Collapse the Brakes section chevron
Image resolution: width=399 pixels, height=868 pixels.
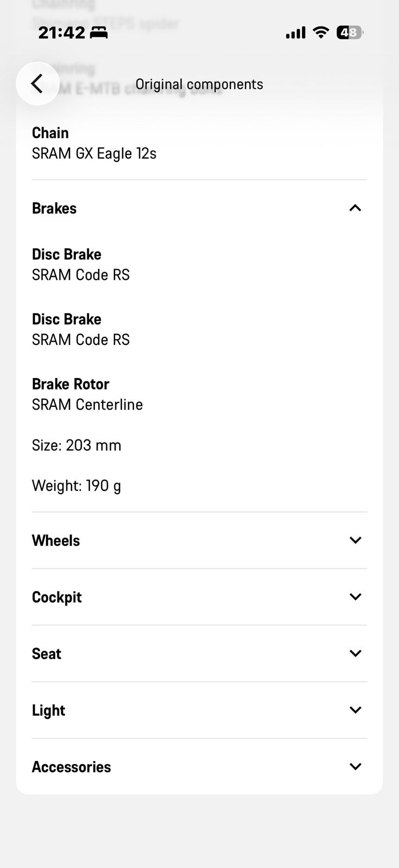click(355, 208)
